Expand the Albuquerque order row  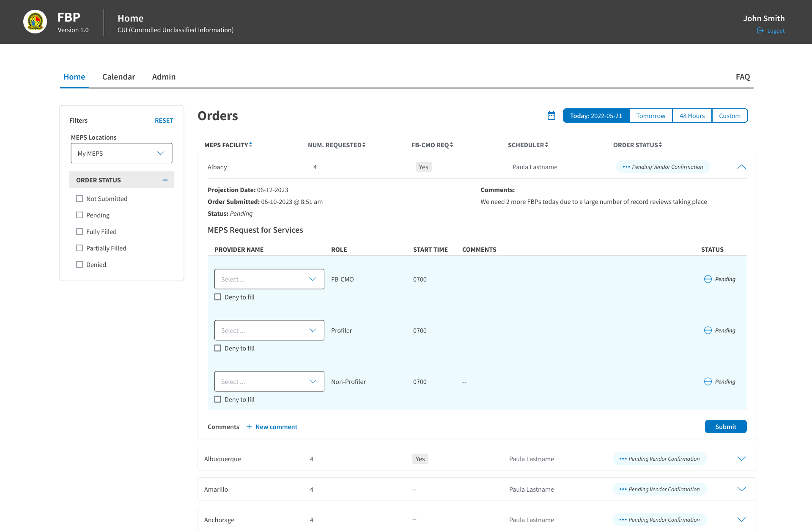741,459
